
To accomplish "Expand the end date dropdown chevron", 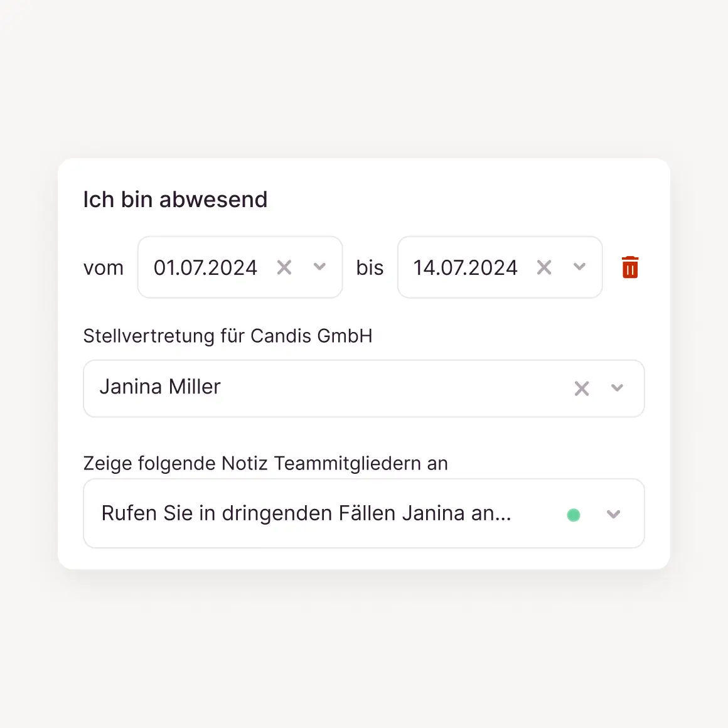I will coord(579,267).
